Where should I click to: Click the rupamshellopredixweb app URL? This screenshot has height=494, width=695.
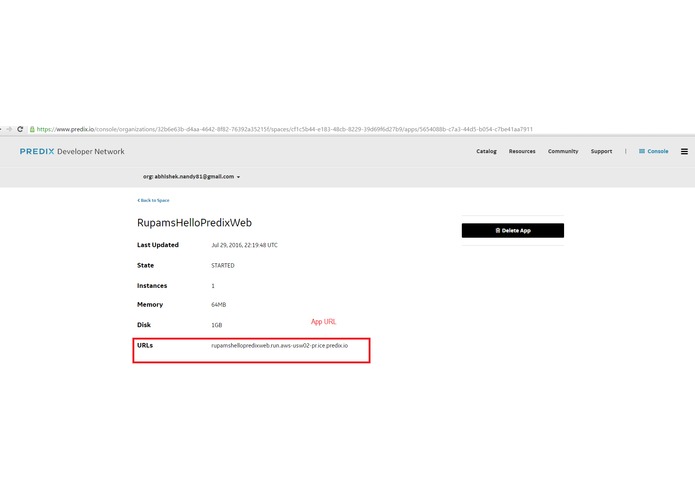coord(279,346)
